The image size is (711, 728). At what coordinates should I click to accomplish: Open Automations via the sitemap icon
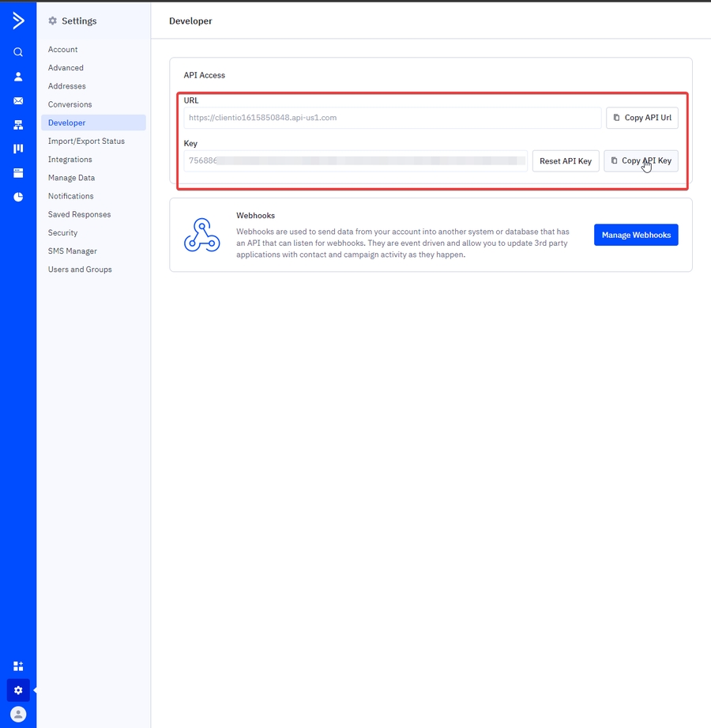click(x=18, y=125)
